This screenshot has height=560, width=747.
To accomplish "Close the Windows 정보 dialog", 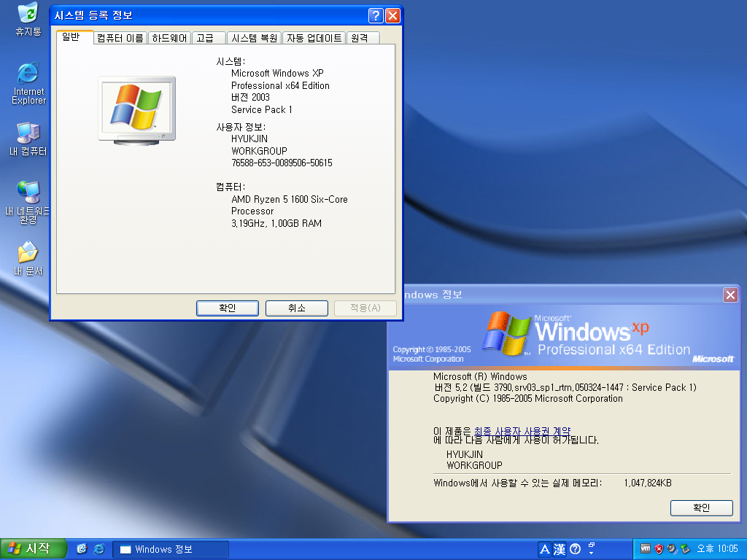I will [730, 295].
